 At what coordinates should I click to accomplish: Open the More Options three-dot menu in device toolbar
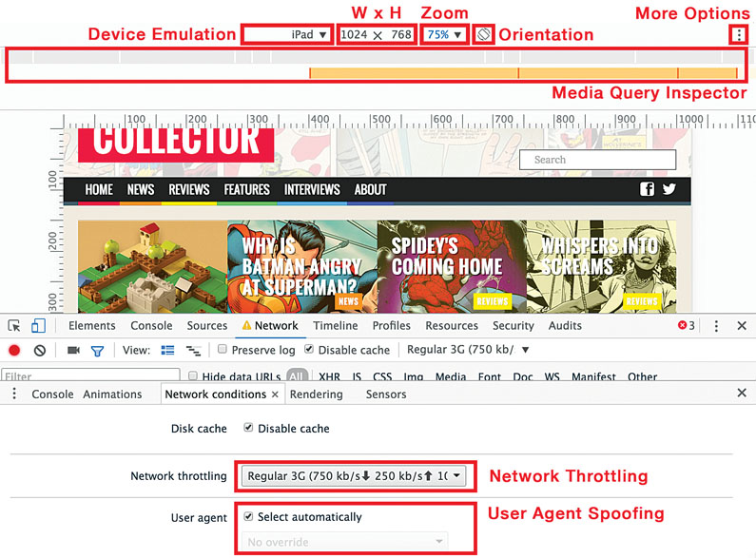[x=739, y=34]
